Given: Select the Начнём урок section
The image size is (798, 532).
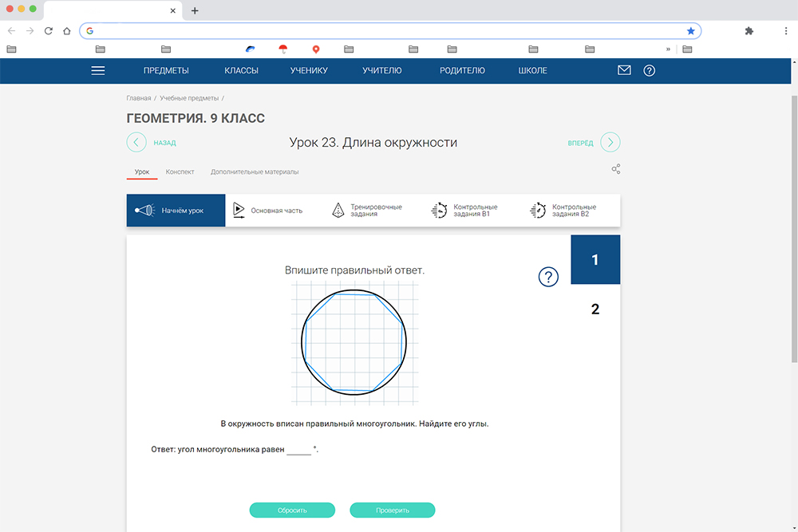Looking at the screenshot, I should [176, 210].
